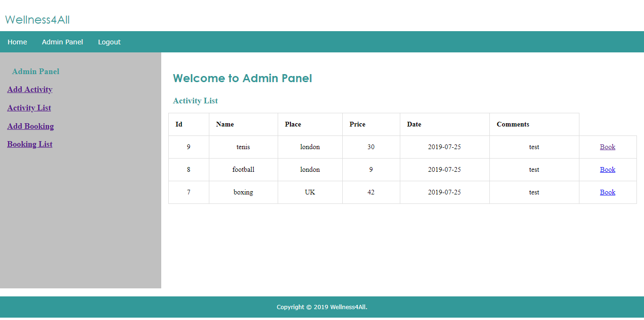Open Admin Panel in top navigation bar
Screen dimensions: 644x320
[62, 42]
